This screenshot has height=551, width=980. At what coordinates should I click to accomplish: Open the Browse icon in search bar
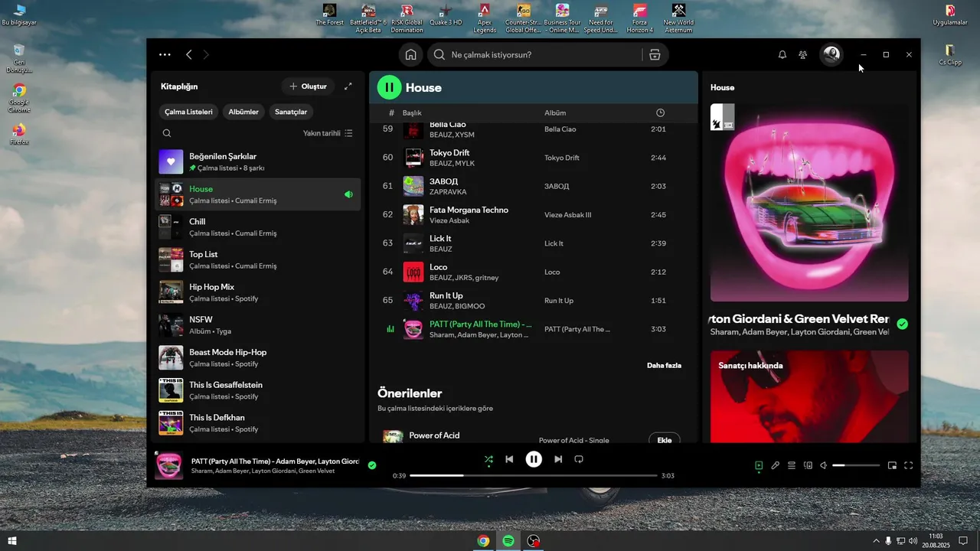655,54
